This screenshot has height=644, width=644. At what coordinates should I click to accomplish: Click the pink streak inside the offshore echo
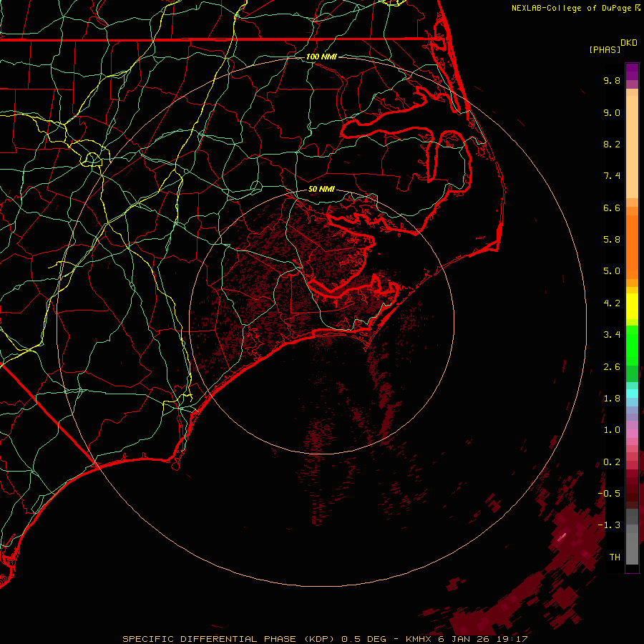(562, 535)
